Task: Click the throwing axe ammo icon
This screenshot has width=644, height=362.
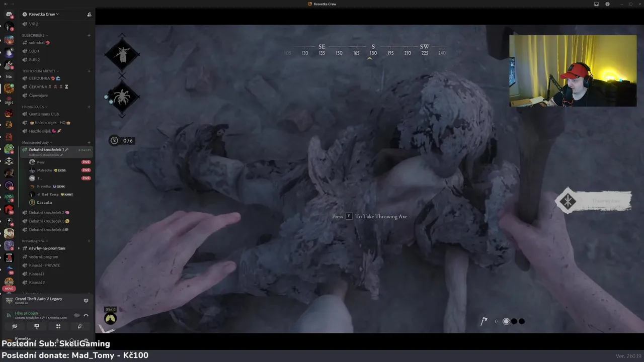Action: pos(484,321)
